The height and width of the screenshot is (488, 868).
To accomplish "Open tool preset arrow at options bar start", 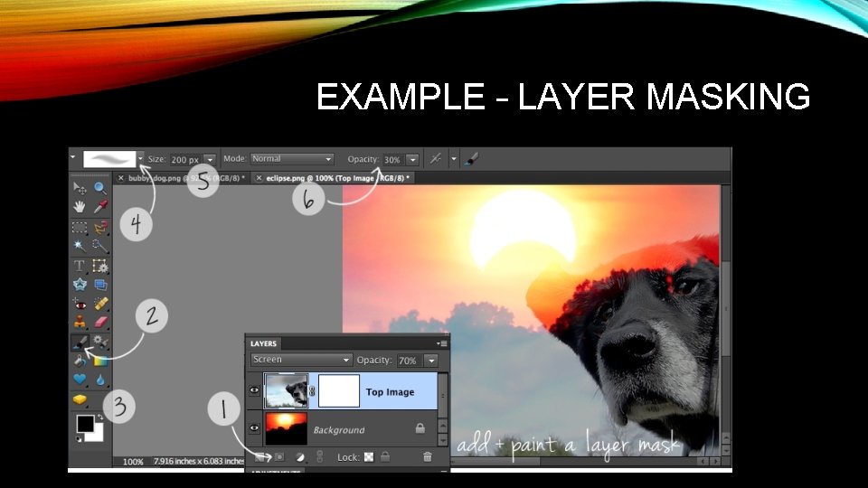I will (x=72, y=157).
